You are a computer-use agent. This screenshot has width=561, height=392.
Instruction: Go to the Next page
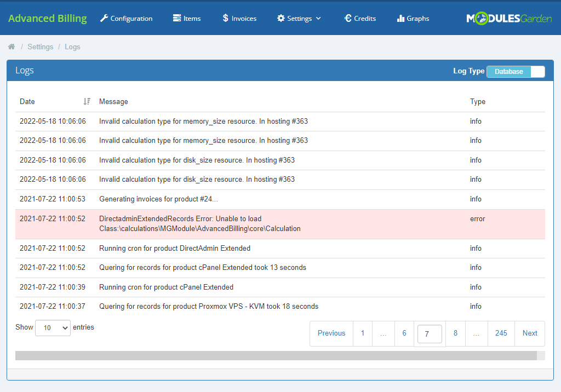[x=530, y=333]
